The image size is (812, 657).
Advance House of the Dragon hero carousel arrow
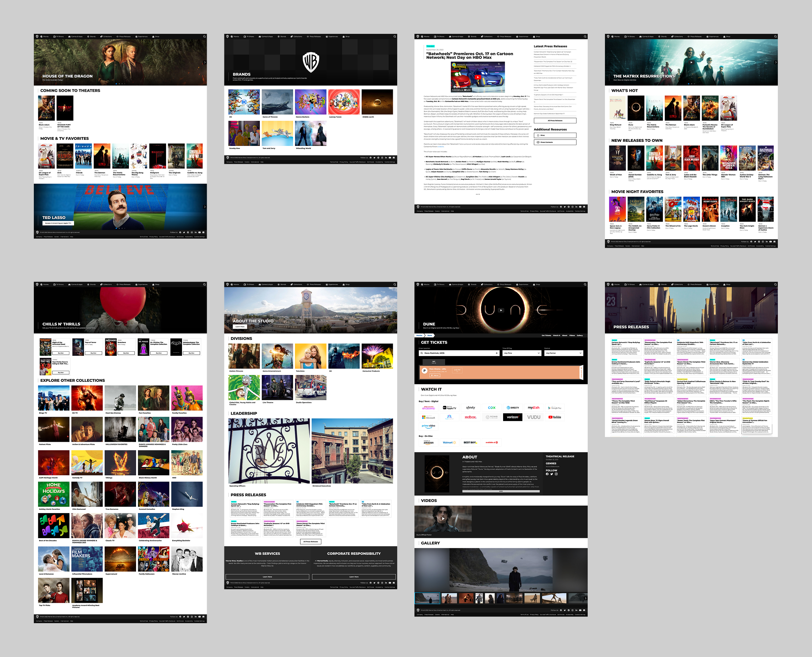click(x=205, y=62)
